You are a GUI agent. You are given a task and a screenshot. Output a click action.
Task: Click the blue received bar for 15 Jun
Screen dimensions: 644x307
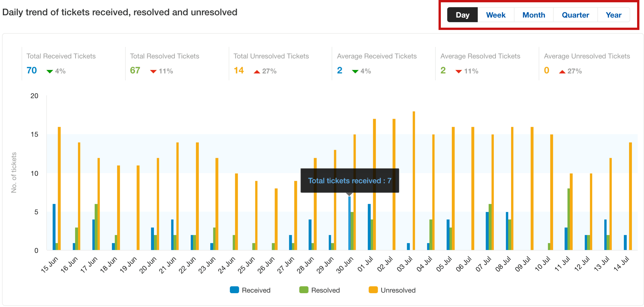(x=54, y=227)
